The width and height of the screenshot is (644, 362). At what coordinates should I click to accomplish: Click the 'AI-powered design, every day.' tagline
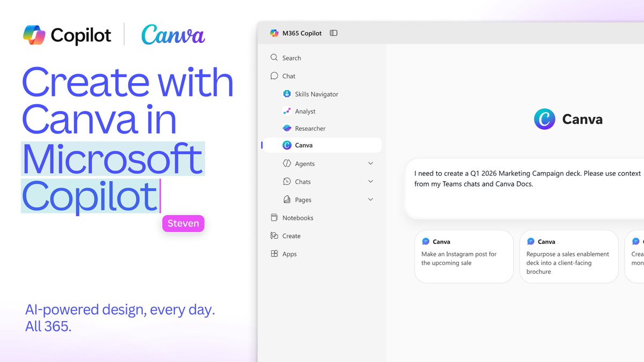coord(120,310)
